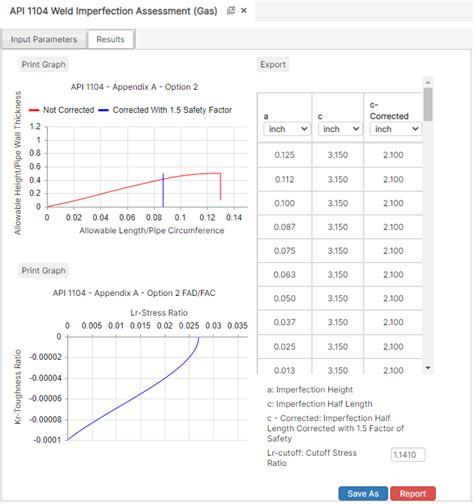Open the c-Corrected unit dropdown
This screenshot has height=504, width=474.
click(396, 129)
